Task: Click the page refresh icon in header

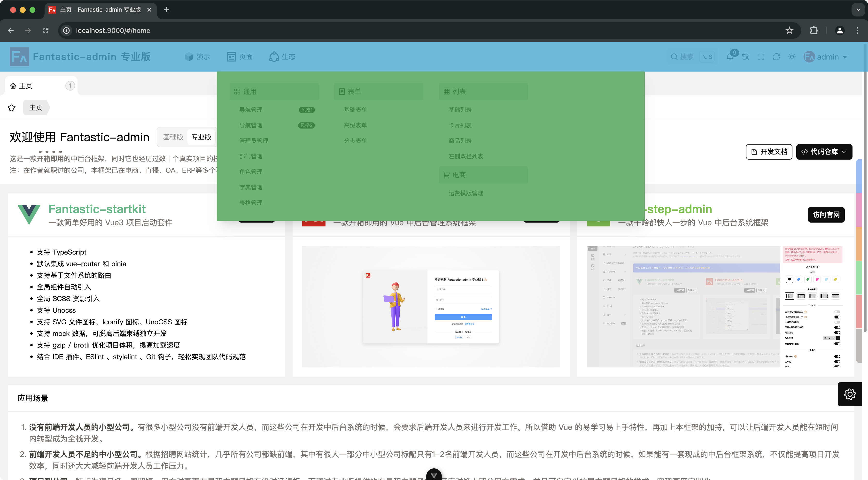Action: (x=776, y=57)
